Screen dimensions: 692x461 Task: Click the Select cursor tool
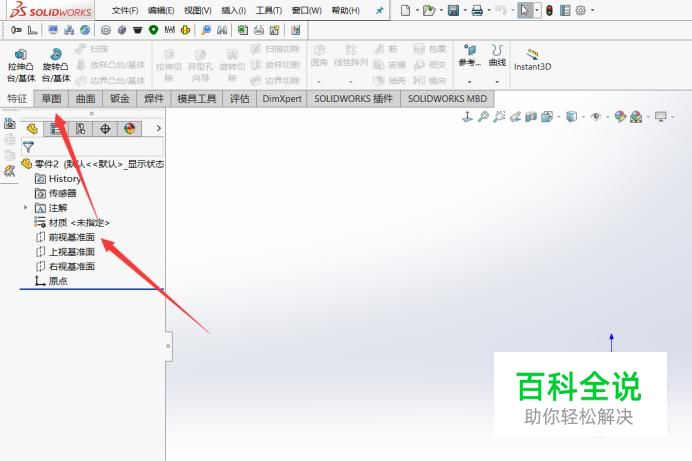(524, 10)
